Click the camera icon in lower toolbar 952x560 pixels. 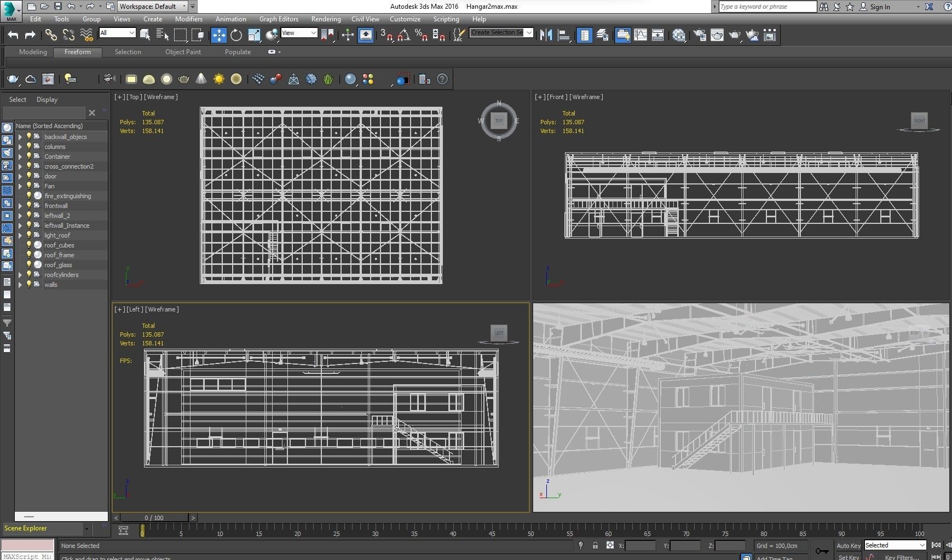[x=109, y=79]
